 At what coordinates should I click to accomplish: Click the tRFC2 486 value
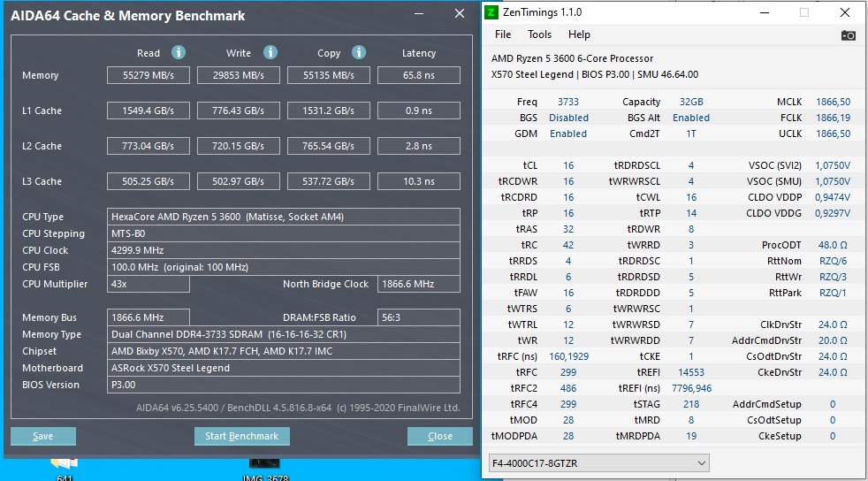click(x=568, y=388)
